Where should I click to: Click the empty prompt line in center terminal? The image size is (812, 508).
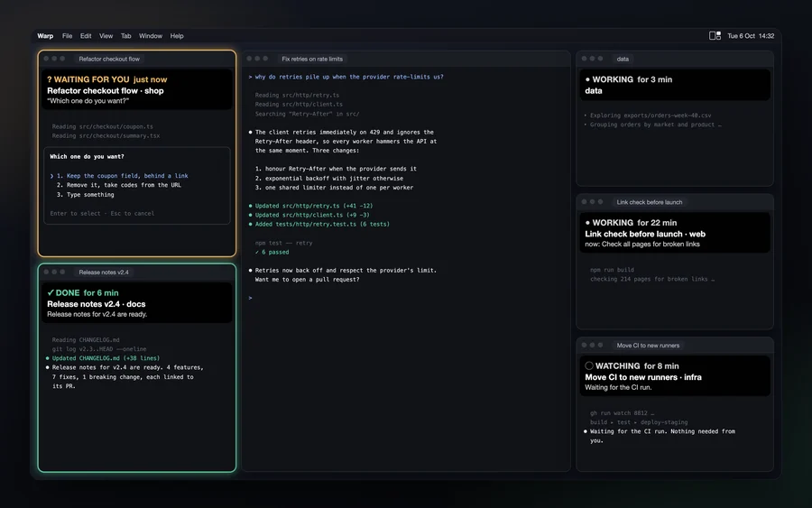[x=406, y=298]
